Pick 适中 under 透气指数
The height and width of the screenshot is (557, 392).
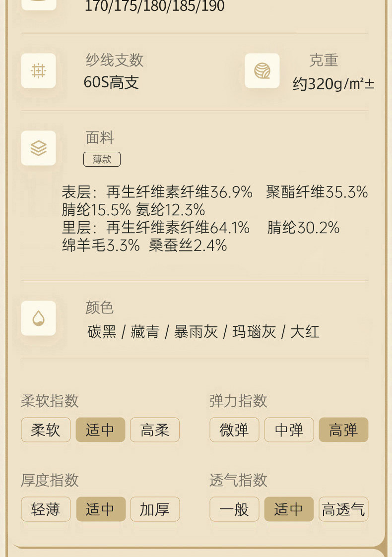pyautogui.click(x=289, y=509)
